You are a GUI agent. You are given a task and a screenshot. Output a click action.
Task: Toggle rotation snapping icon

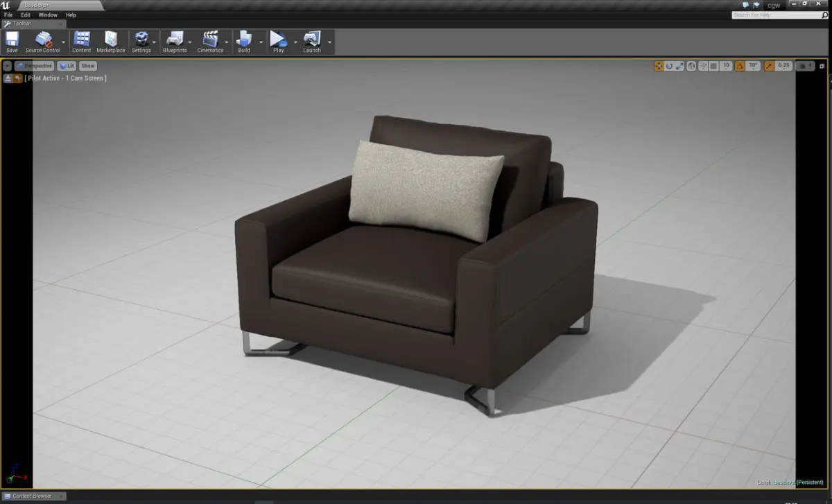point(740,66)
